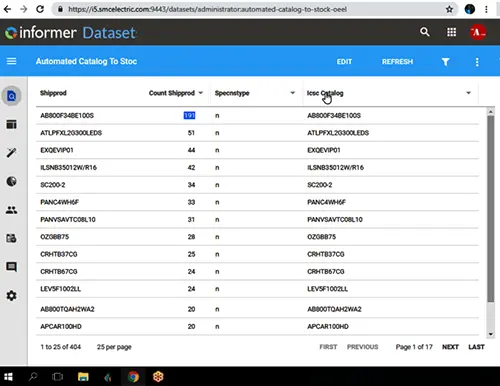Select PANC4WH6F in Icsc Catalog column
The width and height of the screenshot is (500, 386).
pyautogui.click(x=326, y=202)
